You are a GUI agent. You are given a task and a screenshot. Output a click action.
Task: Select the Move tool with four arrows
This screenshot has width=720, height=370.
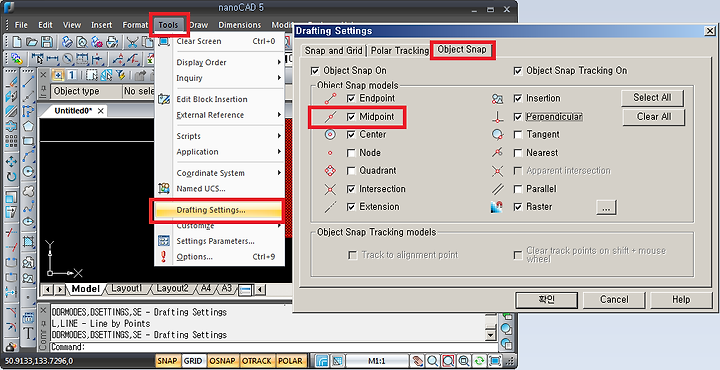tap(11, 161)
